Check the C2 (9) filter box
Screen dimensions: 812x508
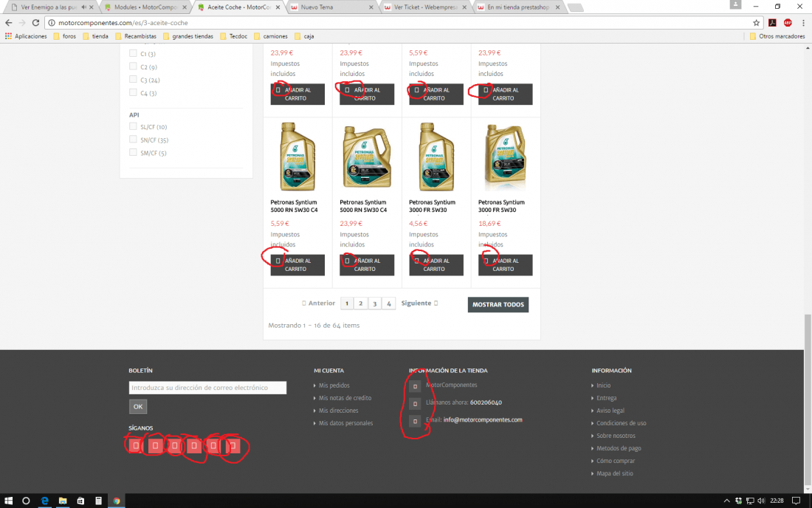(133, 66)
